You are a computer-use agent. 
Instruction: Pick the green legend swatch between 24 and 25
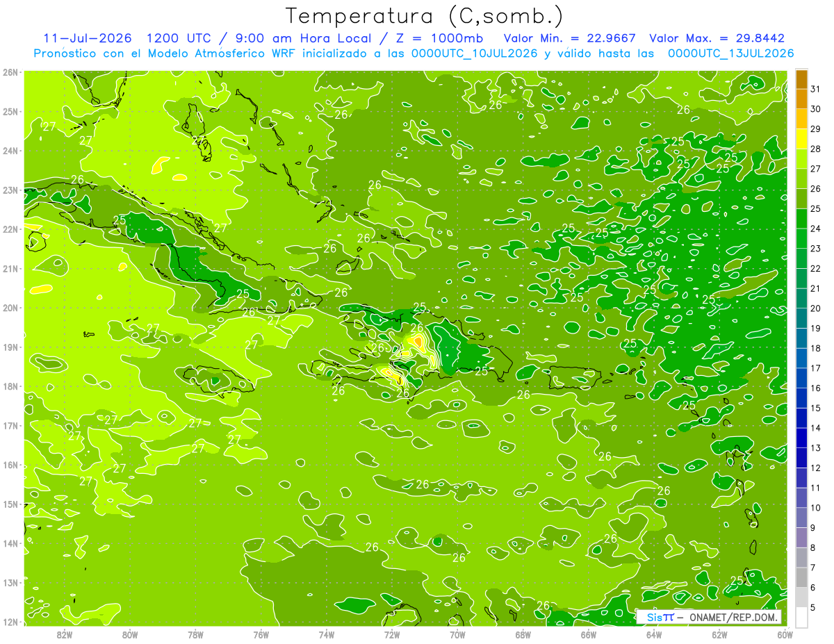[801, 219]
